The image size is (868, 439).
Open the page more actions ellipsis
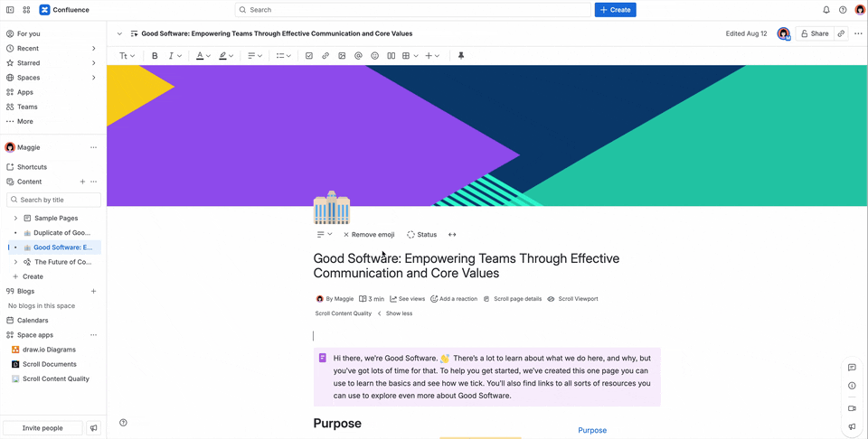(x=858, y=33)
